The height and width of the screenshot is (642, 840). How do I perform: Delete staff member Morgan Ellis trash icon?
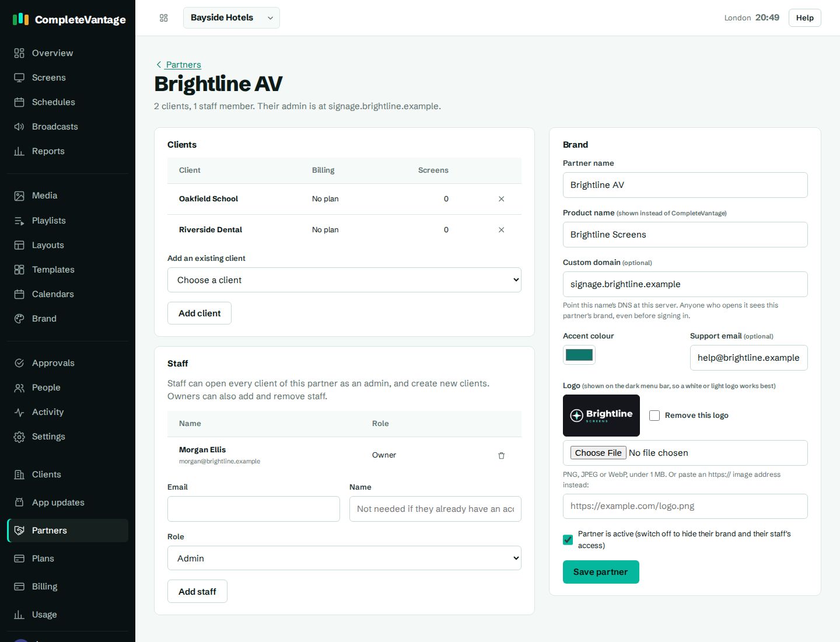501,455
